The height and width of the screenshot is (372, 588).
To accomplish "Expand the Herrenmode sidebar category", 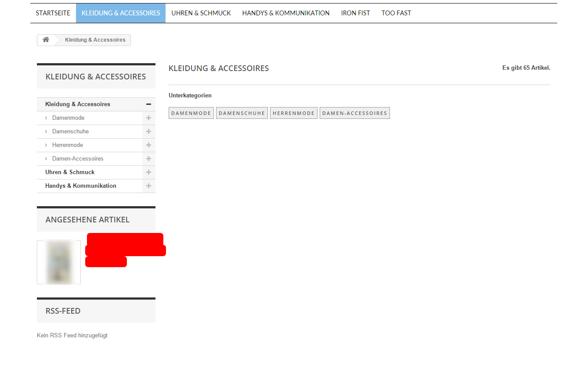I will tap(148, 145).
